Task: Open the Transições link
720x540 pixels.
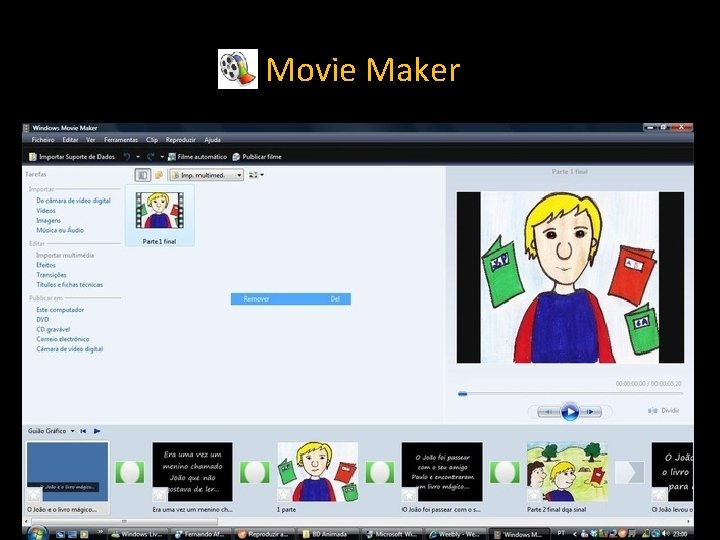Action: point(51,275)
